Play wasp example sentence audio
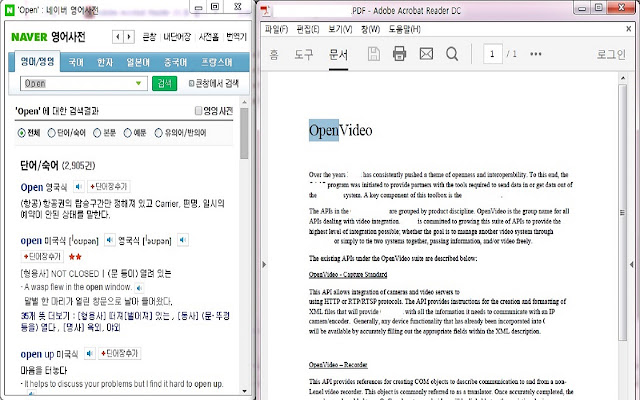This screenshot has width=640, height=400. 139,288
